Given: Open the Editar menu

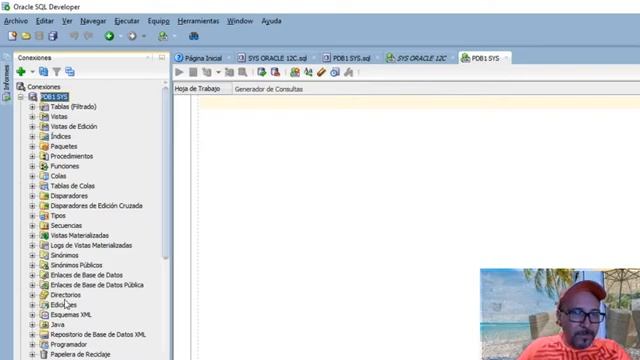Looking at the screenshot, I should click(44, 21).
